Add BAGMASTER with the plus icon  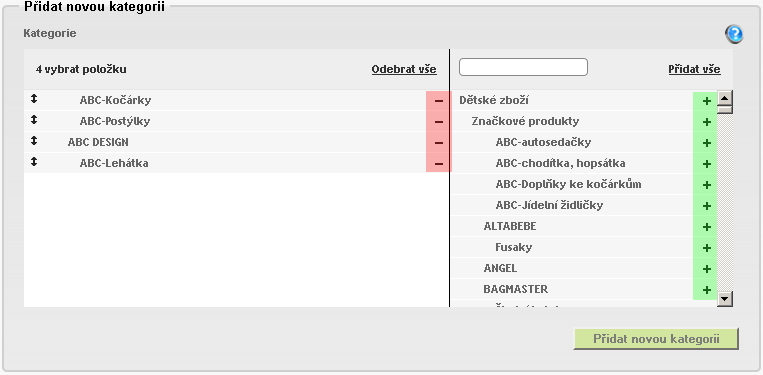pyautogui.click(x=707, y=290)
